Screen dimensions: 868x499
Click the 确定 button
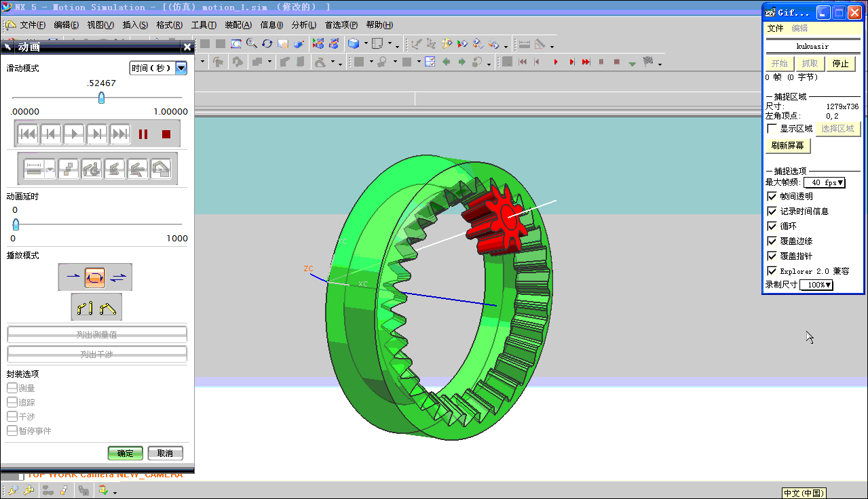[x=126, y=454]
